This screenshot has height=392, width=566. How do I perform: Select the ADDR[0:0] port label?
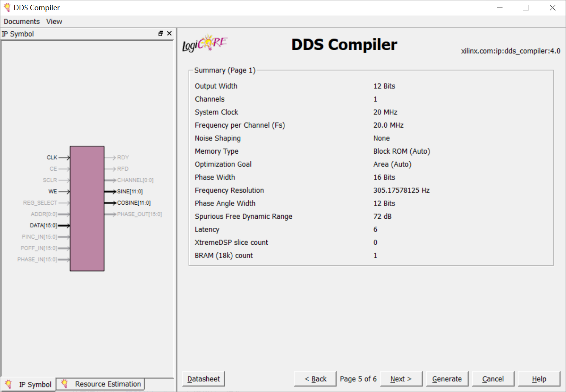(44, 214)
